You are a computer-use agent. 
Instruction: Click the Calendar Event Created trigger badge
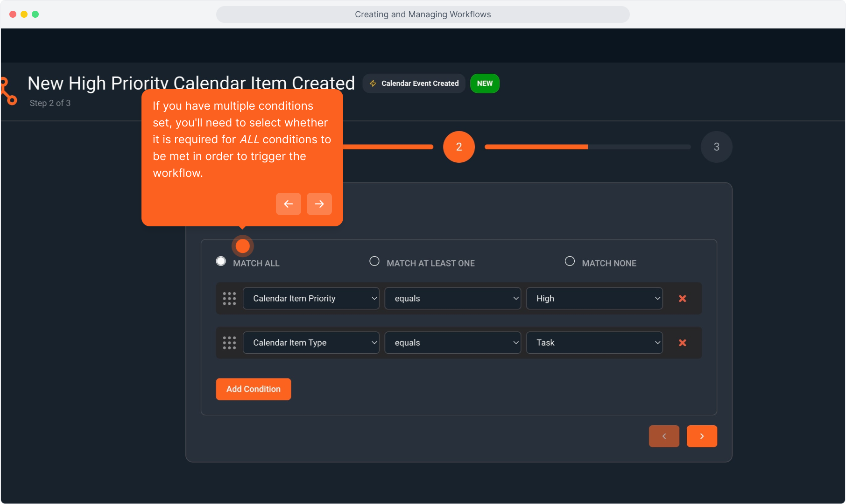(414, 84)
